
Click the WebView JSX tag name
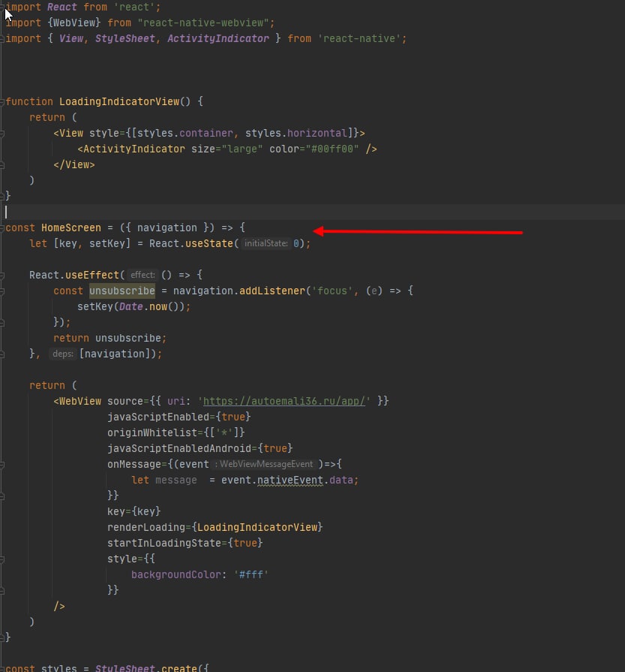pos(80,401)
